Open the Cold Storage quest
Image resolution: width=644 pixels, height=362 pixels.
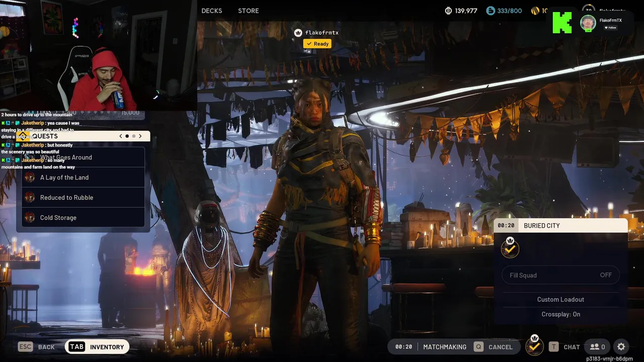click(83, 218)
